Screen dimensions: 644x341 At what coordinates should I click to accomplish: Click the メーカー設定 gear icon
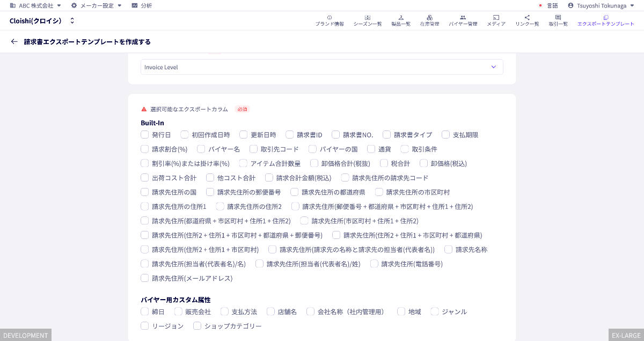pyautogui.click(x=74, y=5)
